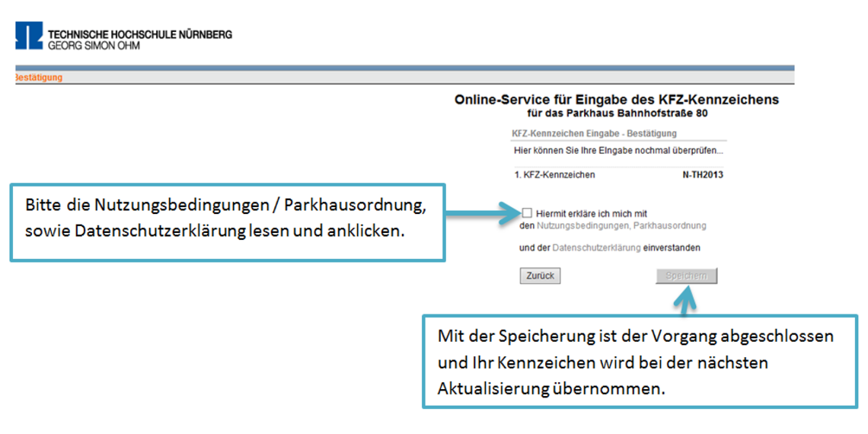Click the Zurück button
The height and width of the screenshot is (434, 868).
tap(541, 276)
